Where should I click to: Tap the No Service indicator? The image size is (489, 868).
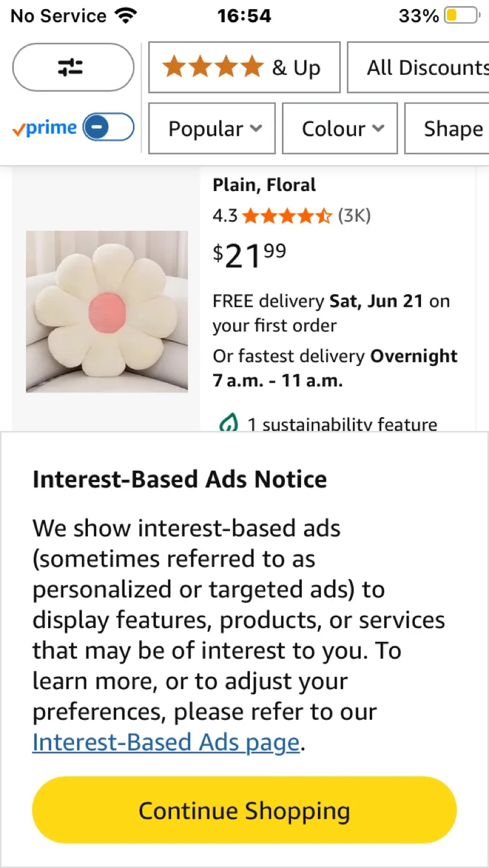[57, 16]
